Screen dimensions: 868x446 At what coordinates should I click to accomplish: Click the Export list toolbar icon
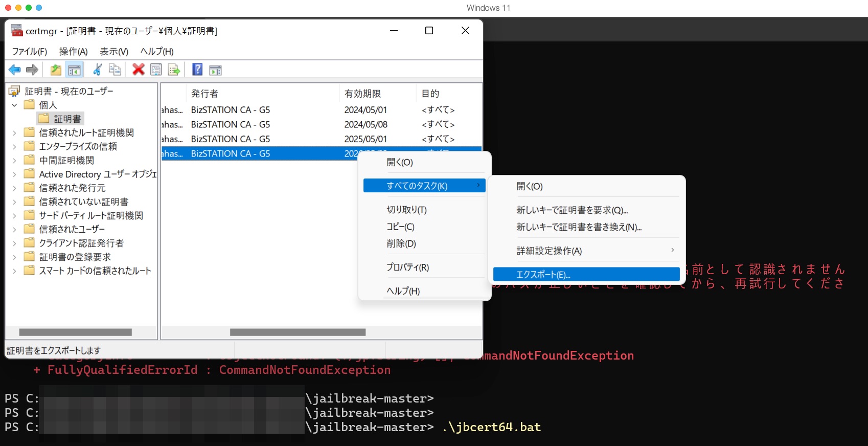pos(174,70)
